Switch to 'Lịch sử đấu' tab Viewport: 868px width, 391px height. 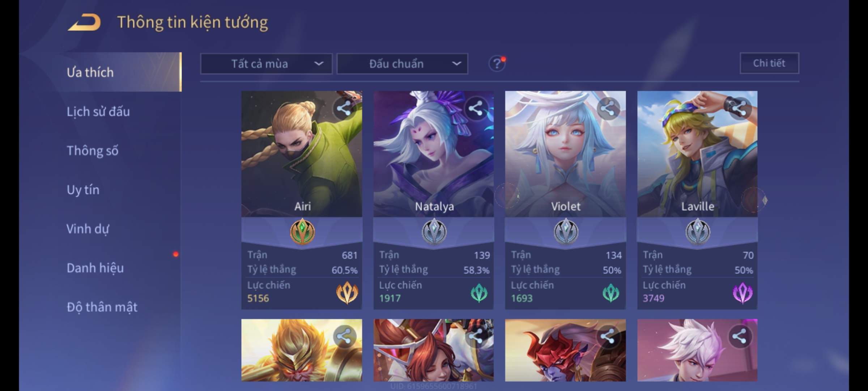point(98,112)
